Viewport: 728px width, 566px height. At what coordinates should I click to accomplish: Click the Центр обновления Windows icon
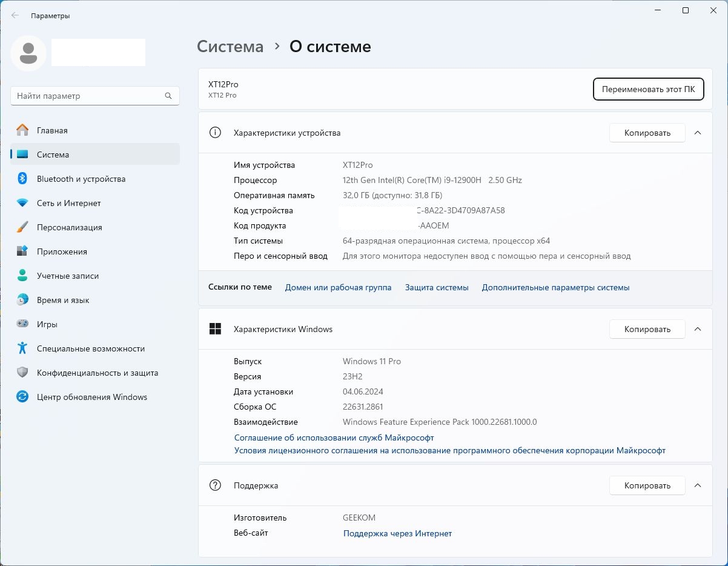[x=22, y=397]
